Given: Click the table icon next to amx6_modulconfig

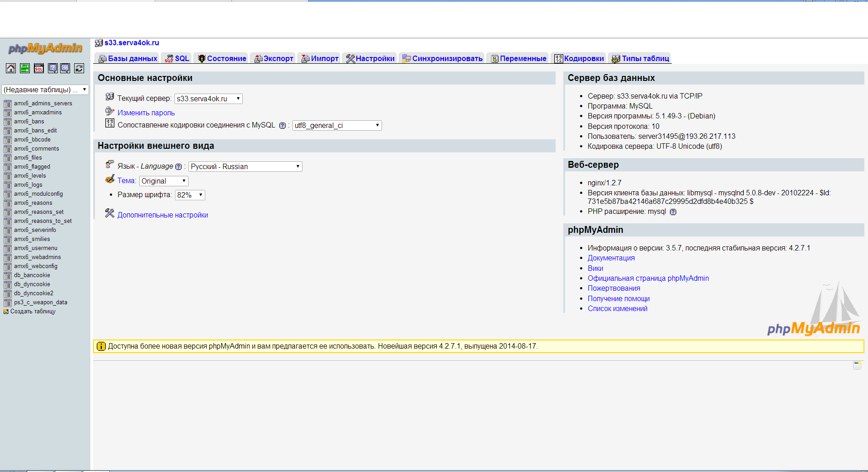Looking at the screenshot, I should (x=8, y=194).
